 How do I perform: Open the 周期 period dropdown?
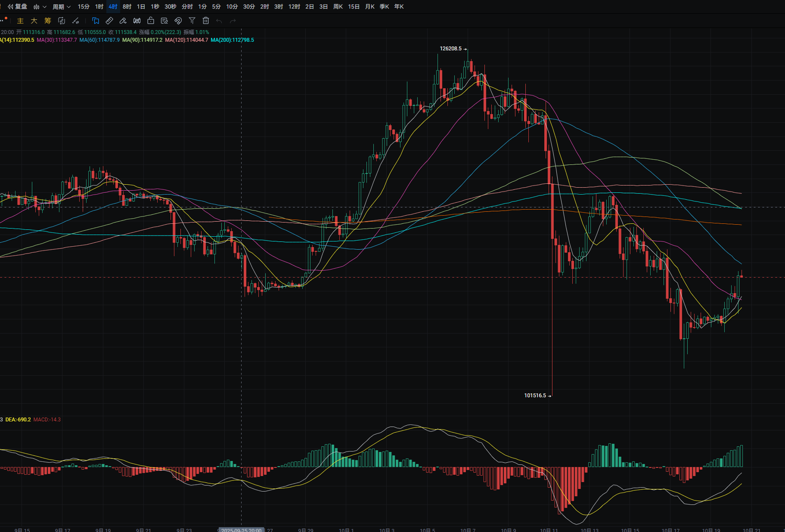click(x=61, y=7)
